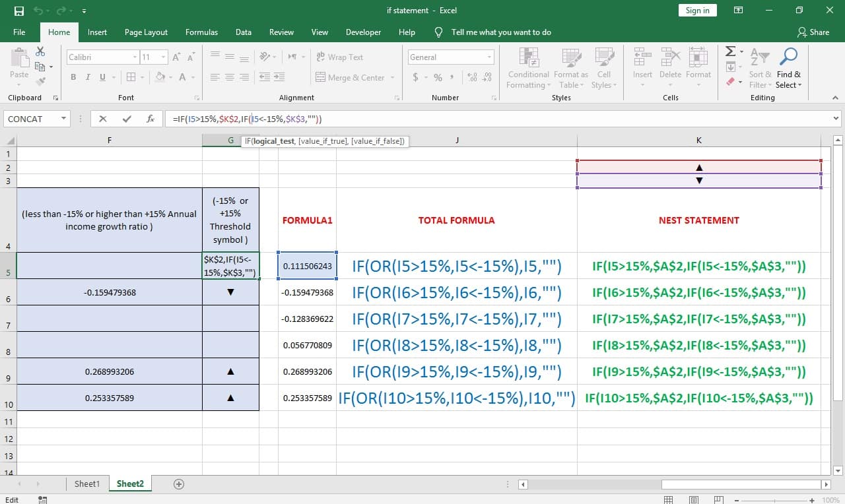Apply Percent Style number format
The width and height of the screenshot is (845, 504).
pyautogui.click(x=438, y=77)
